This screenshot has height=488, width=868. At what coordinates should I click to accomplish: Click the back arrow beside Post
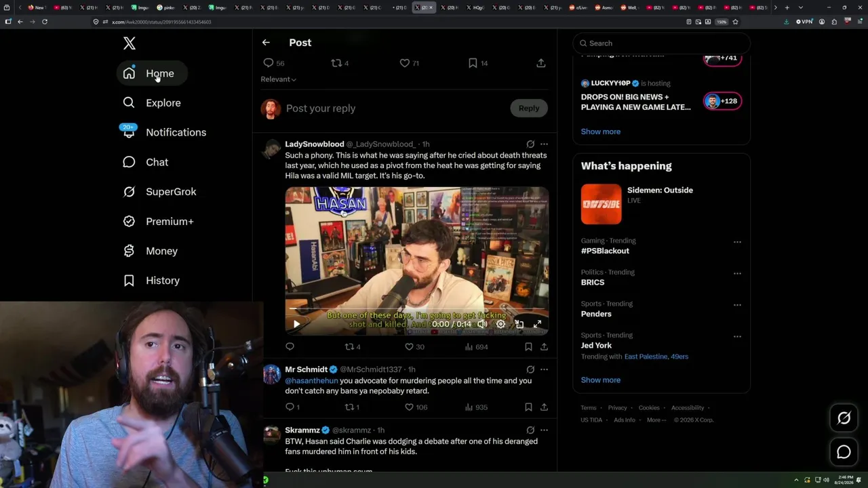coord(266,43)
